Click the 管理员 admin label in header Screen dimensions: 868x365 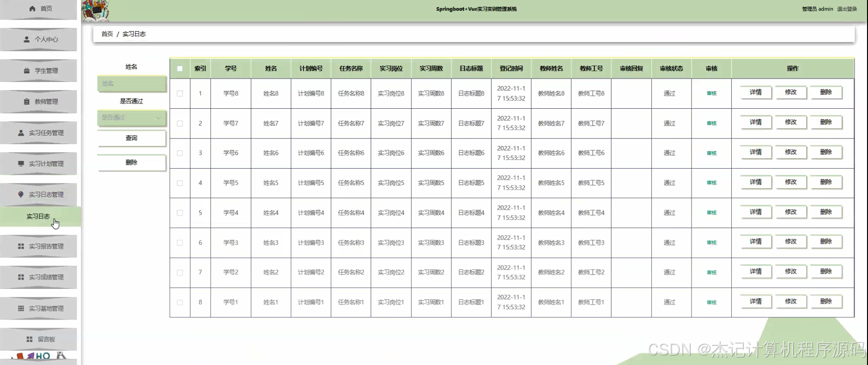pos(818,9)
